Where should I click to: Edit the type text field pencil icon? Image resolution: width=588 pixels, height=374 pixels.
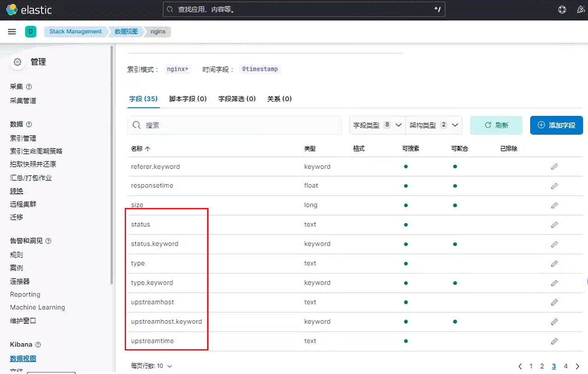coord(554,264)
